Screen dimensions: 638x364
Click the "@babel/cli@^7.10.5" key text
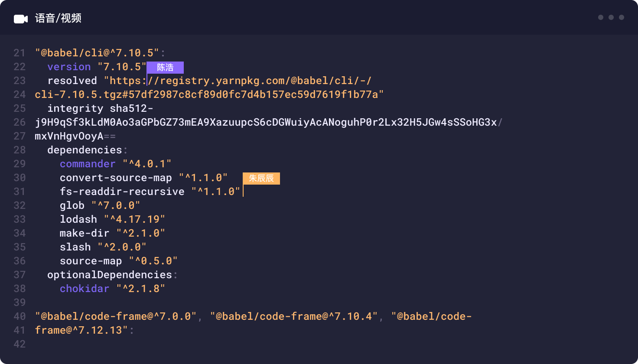tap(97, 53)
